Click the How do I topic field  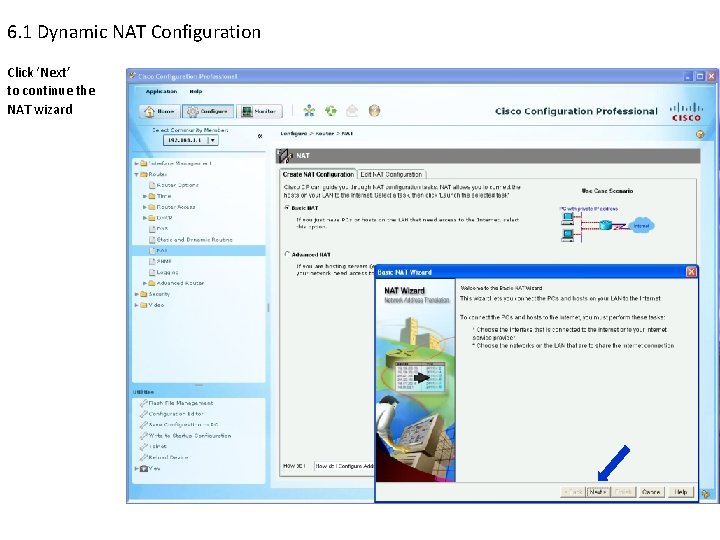coord(344,466)
